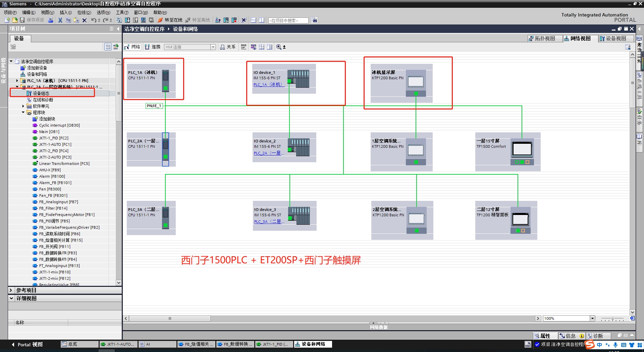Click the 转至在线 go online button
The image size is (644, 352).
pyautogui.click(x=170, y=20)
